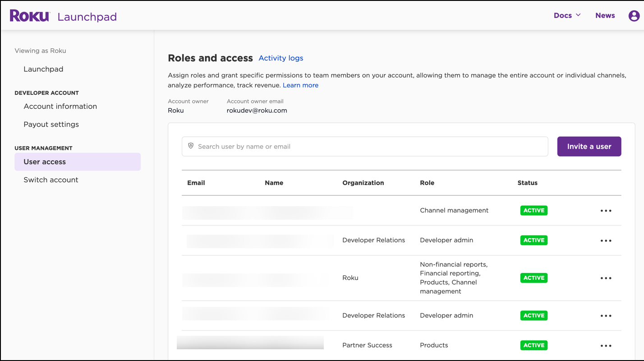Image resolution: width=644 pixels, height=361 pixels.
Task: Click the ACTIVE badge on the Partner Success row
Action: [x=534, y=345]
